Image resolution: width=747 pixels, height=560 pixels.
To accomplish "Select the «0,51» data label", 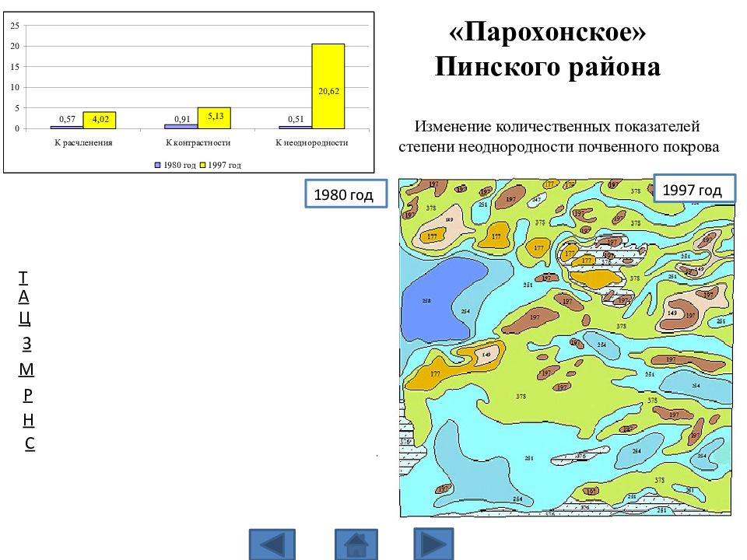I will point(296,119).
